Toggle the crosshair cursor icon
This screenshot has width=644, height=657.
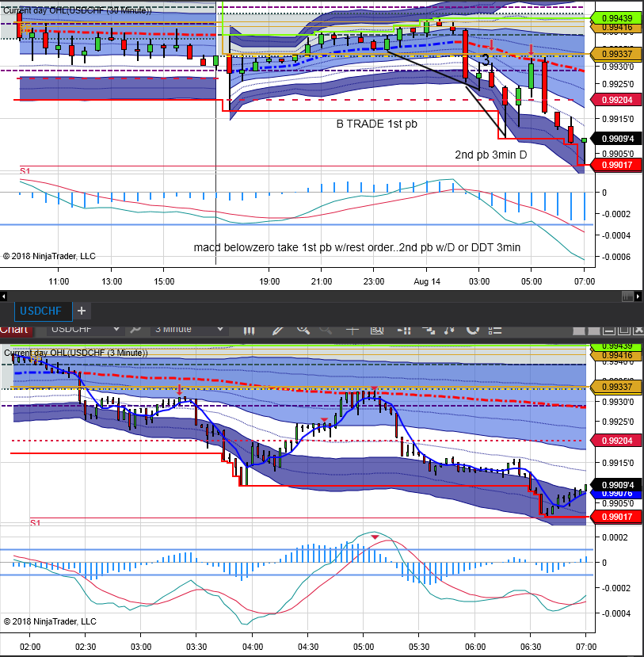[352, 330]
